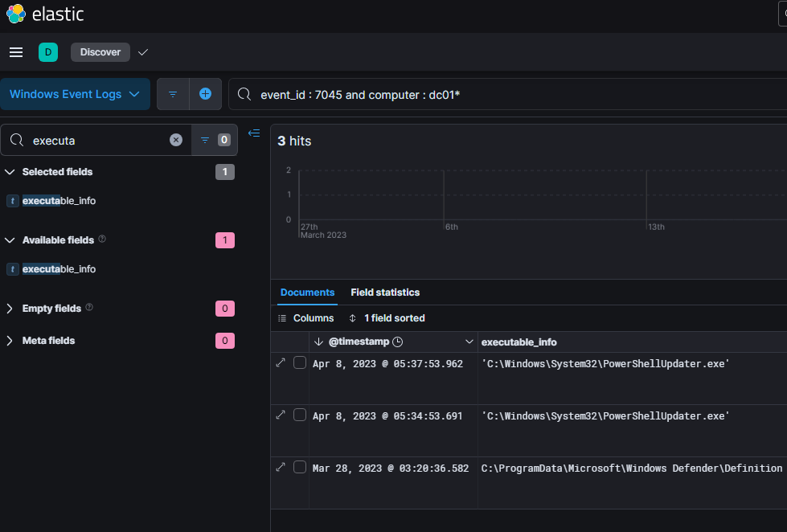Click the 1 field sorted button
This screenshot has width=787, height=532.
point(387,318)
